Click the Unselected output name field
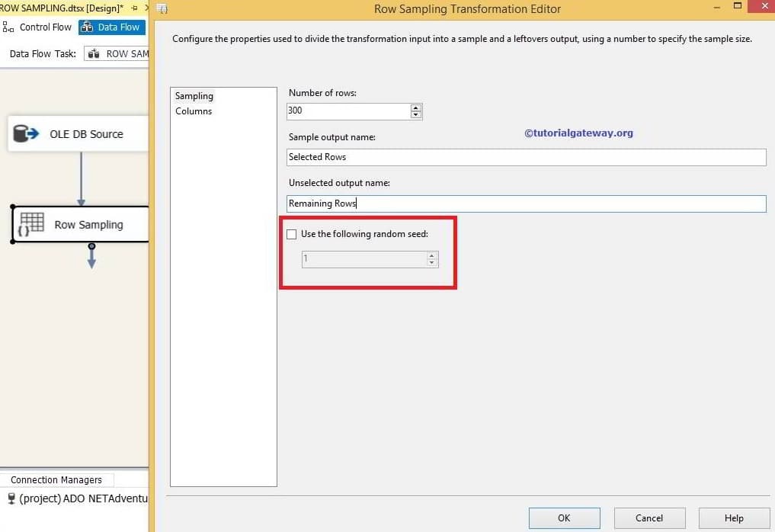This screenshot has width=775, height=532. pos(457,204)
